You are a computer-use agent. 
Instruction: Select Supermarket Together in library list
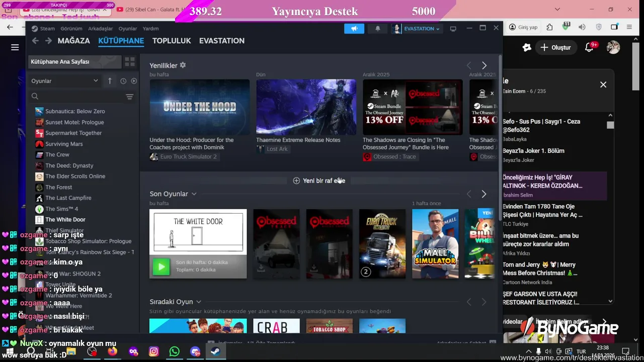(x=73, y=133)
